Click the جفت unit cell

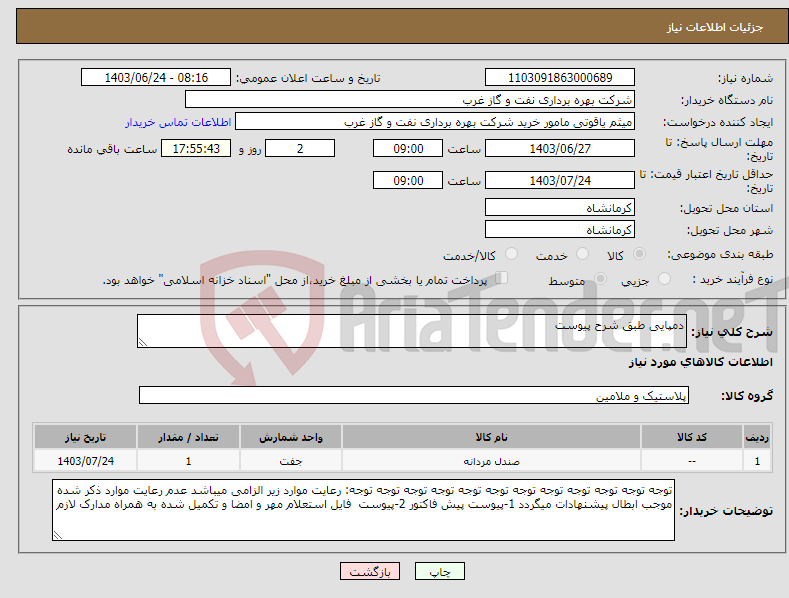coord(291,461)
